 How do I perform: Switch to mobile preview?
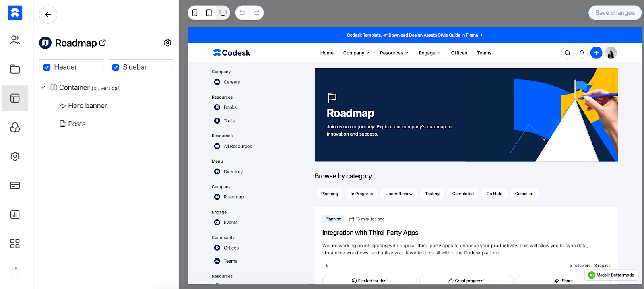(195, 13)
